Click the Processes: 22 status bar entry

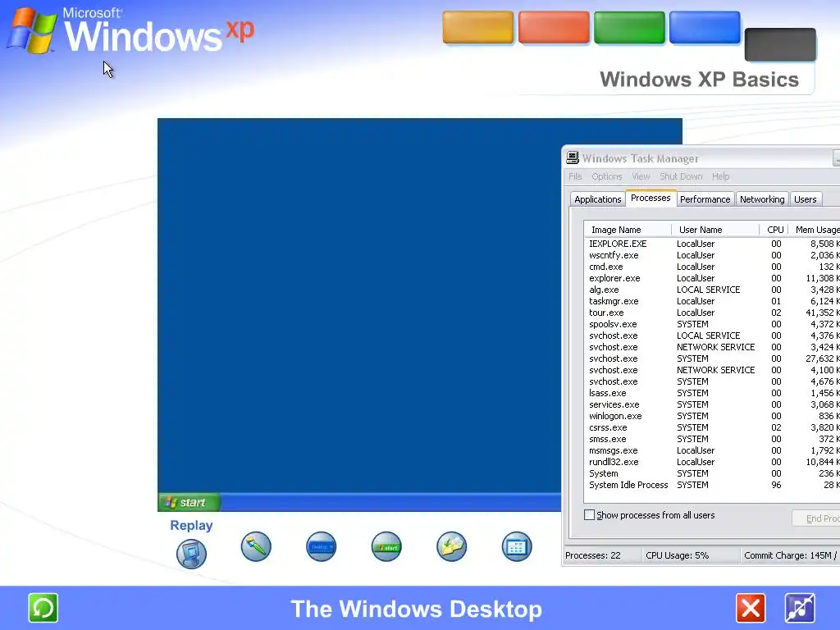602,555
